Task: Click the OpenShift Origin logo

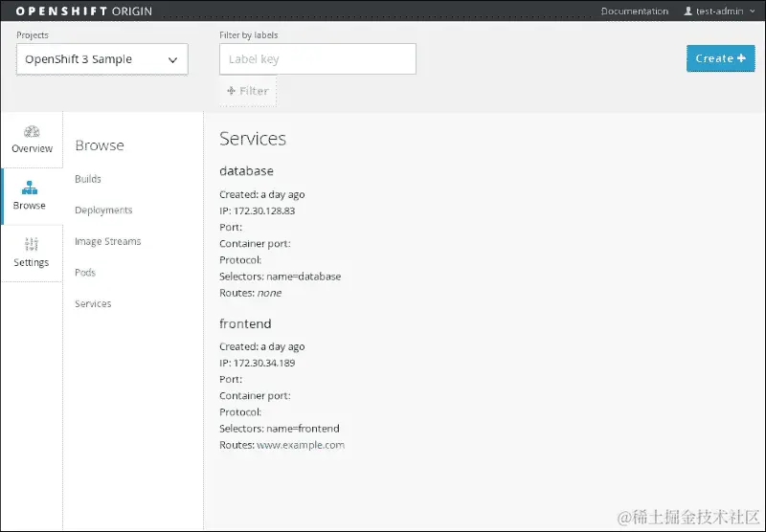Action: click(x=83, y=11)
